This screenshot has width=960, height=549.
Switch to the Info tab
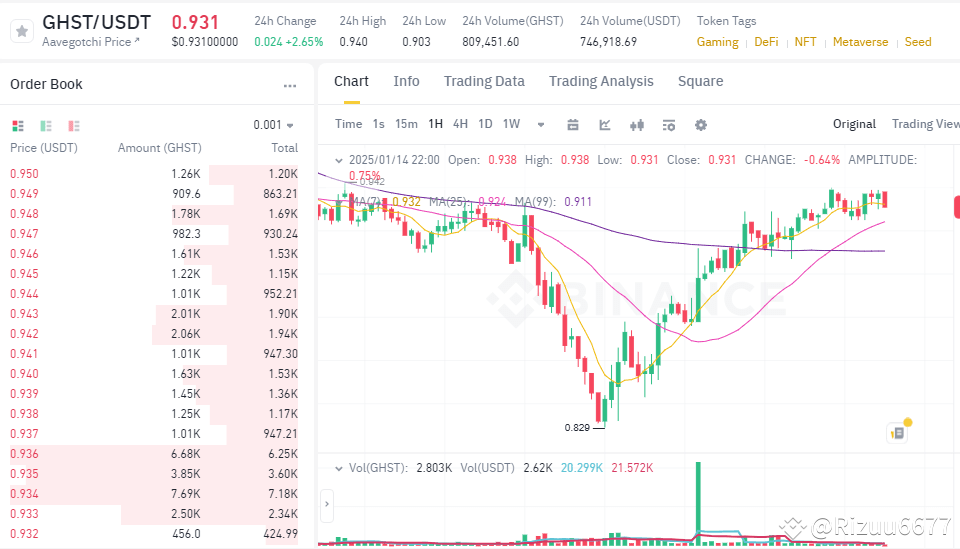(x=407, y=81)
